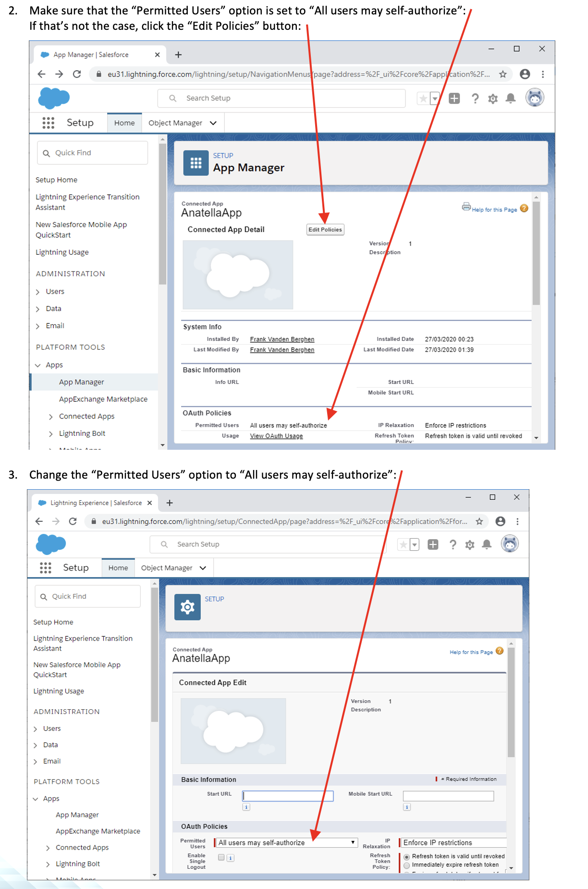Open App Launcher grid in the App Manager window
The image size is (588, 889).
point(49,123)
